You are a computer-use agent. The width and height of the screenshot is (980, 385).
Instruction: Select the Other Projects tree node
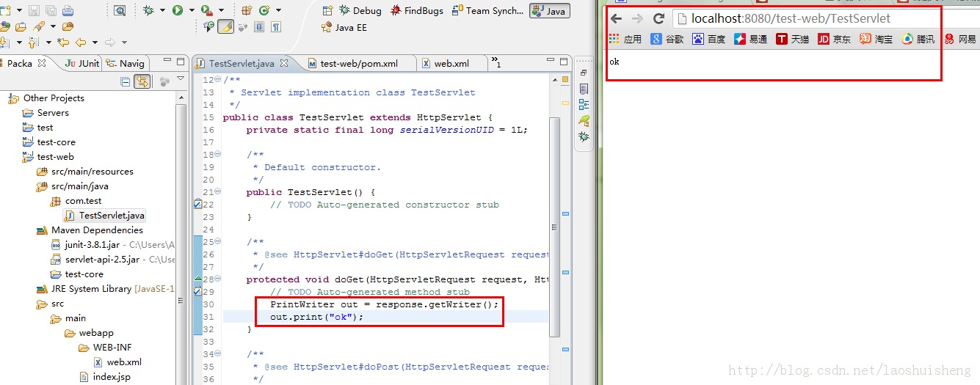[46, 98]
